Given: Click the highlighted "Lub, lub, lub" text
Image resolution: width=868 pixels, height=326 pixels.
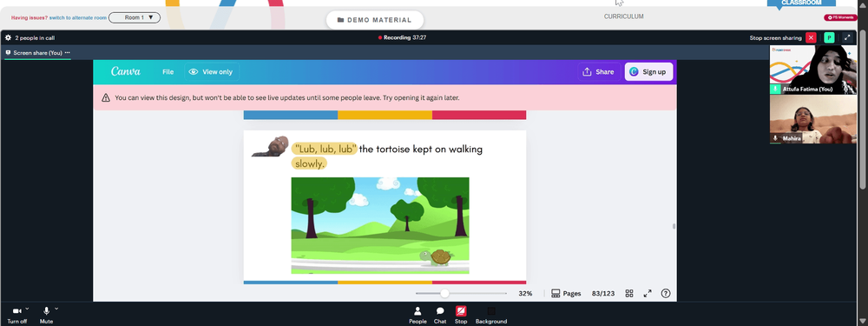Looking at the screenshot, I should point(325,150).
